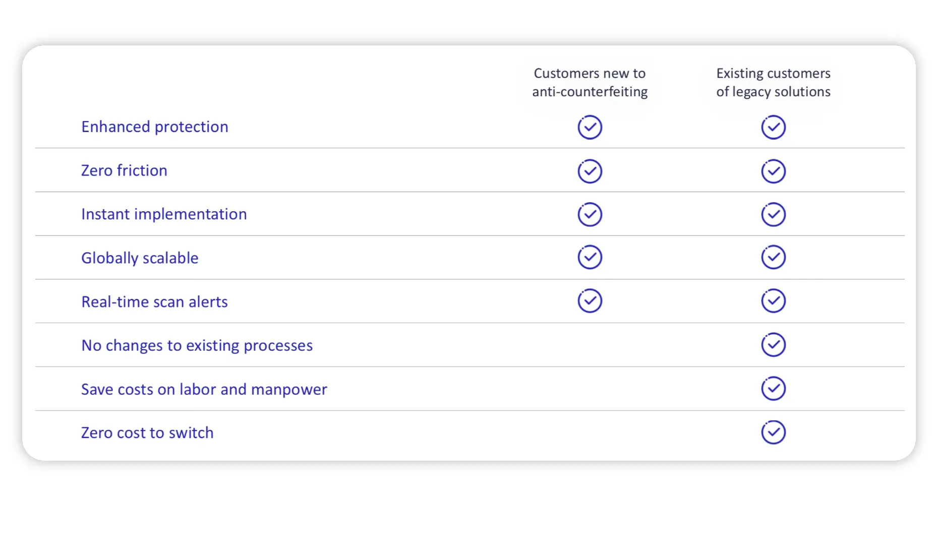Click the Globally scalable checkmark for existing customers
This screenshot has width=936, height=560.
click(x=773, y=257)
